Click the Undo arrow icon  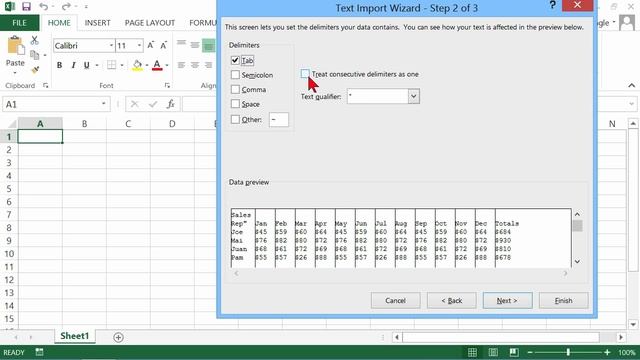tap(44, 7)
